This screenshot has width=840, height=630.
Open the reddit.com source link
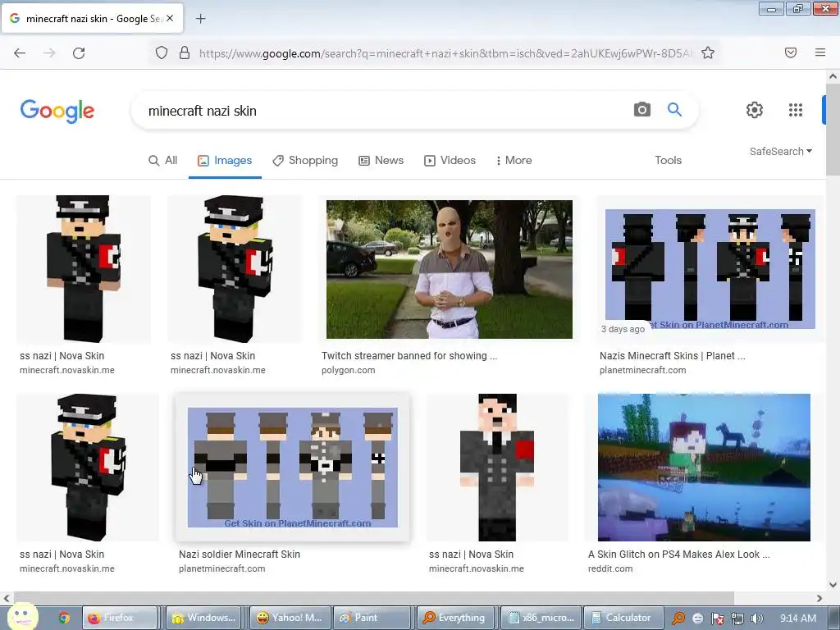click(x=610, y=569)
